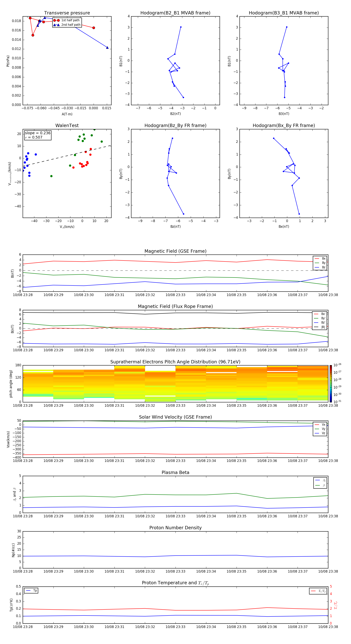This screenshot has height=644, width=351.
Task: Click the '10^-26' colorbar label
Action: 337,365
